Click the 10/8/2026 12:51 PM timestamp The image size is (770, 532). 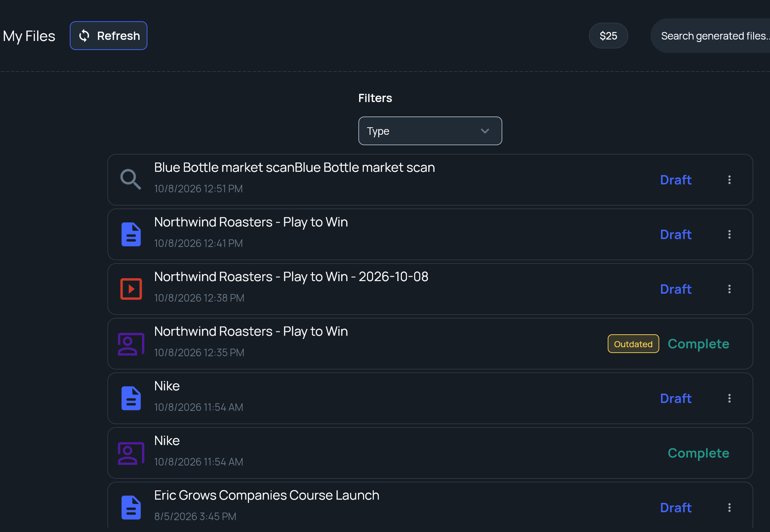click(198, 188)
